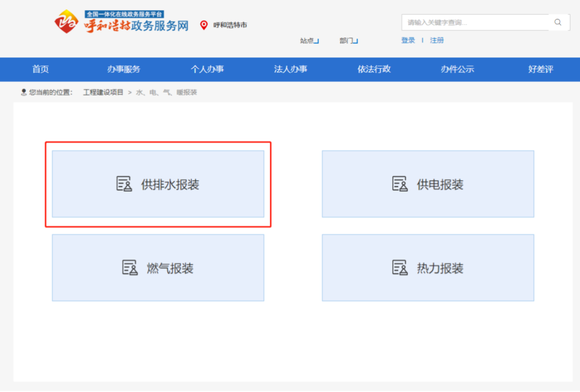580x392 pixels.
Task: Click the 登录 link
Action: pyautogui.click(x=408, y=40)
